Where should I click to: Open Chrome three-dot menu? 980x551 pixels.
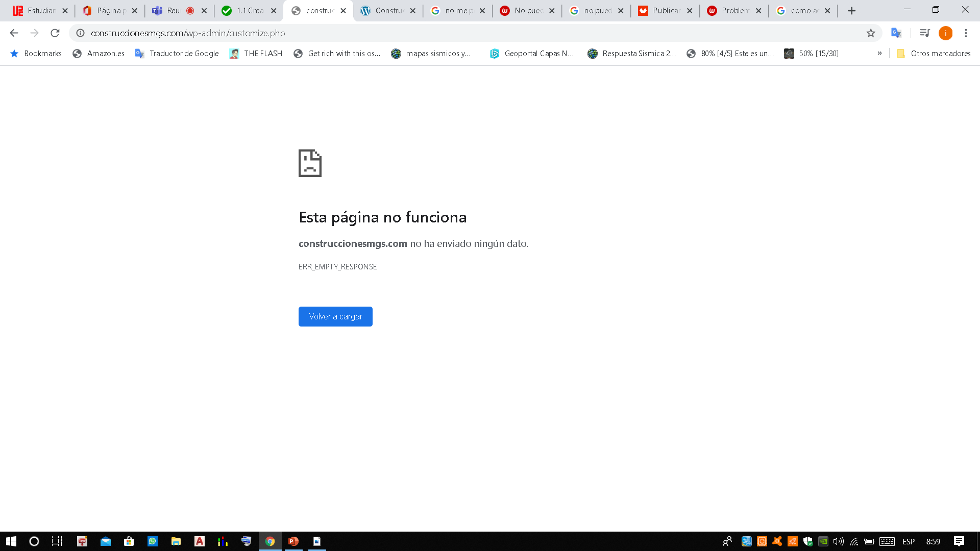[966, 33]
